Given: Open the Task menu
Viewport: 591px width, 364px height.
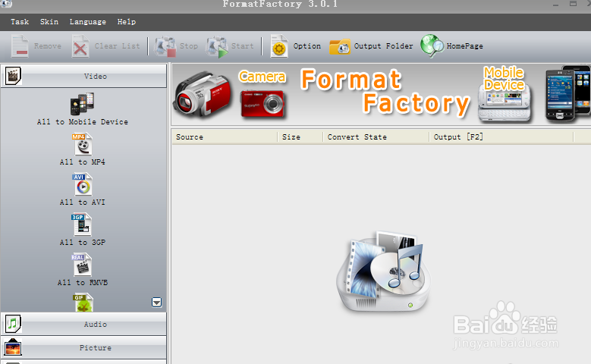Looking at the screenshot, I should point(20,22).
